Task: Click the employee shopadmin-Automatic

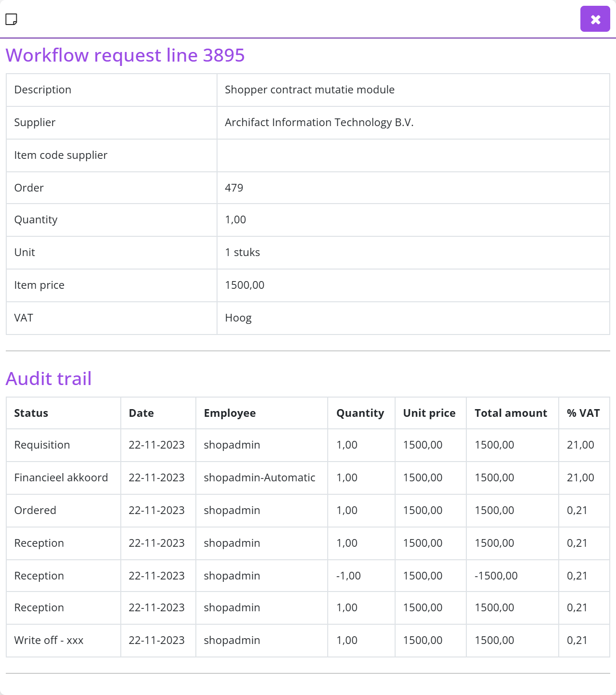Action: pos(260,477)
